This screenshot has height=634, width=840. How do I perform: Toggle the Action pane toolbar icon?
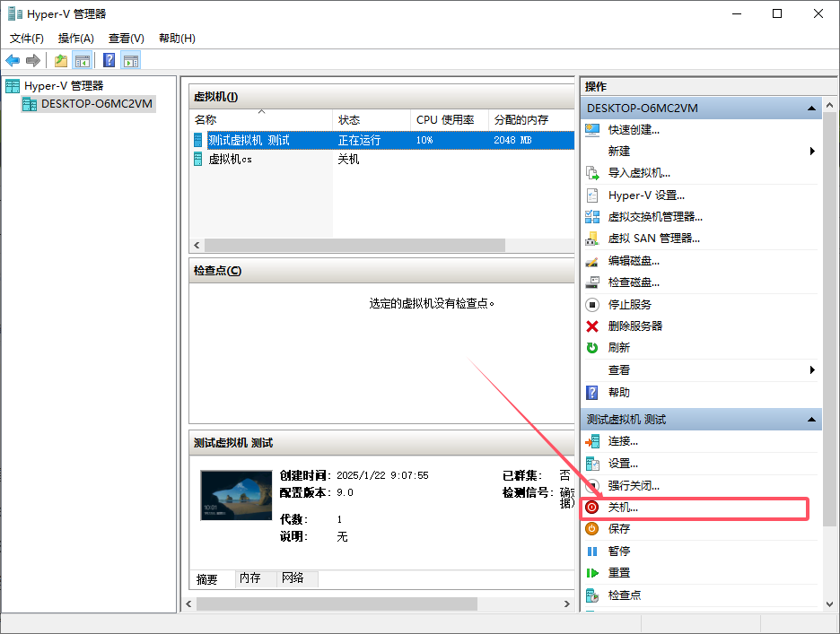131,60
